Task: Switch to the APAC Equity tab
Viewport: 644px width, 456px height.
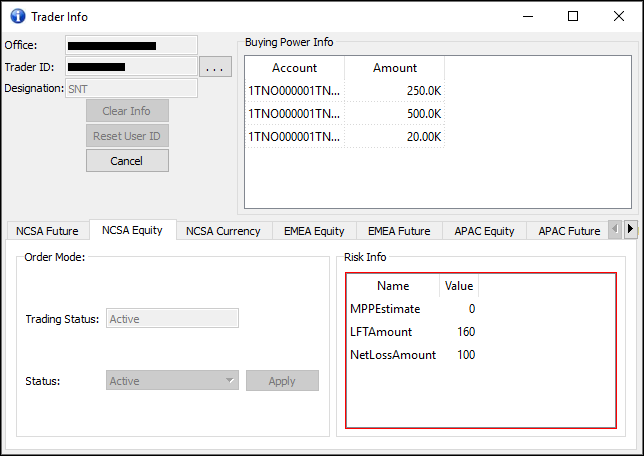Action: (x=484, y=231)
